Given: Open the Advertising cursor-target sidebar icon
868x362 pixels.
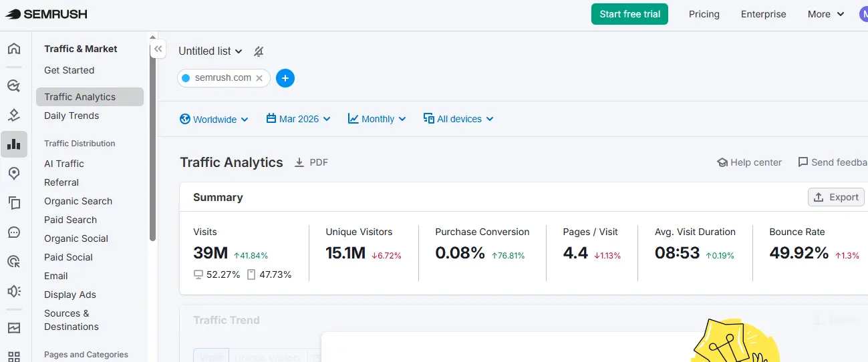Looking at the screenshot, I should 14,262.
